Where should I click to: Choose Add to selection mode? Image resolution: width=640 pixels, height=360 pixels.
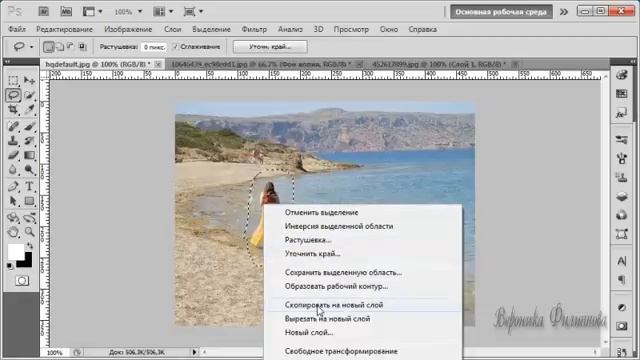pyautogui.click(x=60, y=47)
